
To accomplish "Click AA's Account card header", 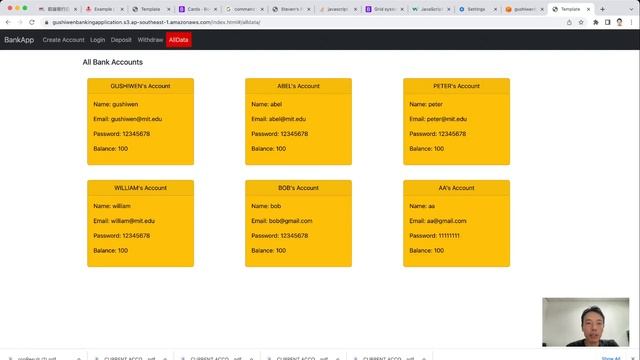I will 456,188.
